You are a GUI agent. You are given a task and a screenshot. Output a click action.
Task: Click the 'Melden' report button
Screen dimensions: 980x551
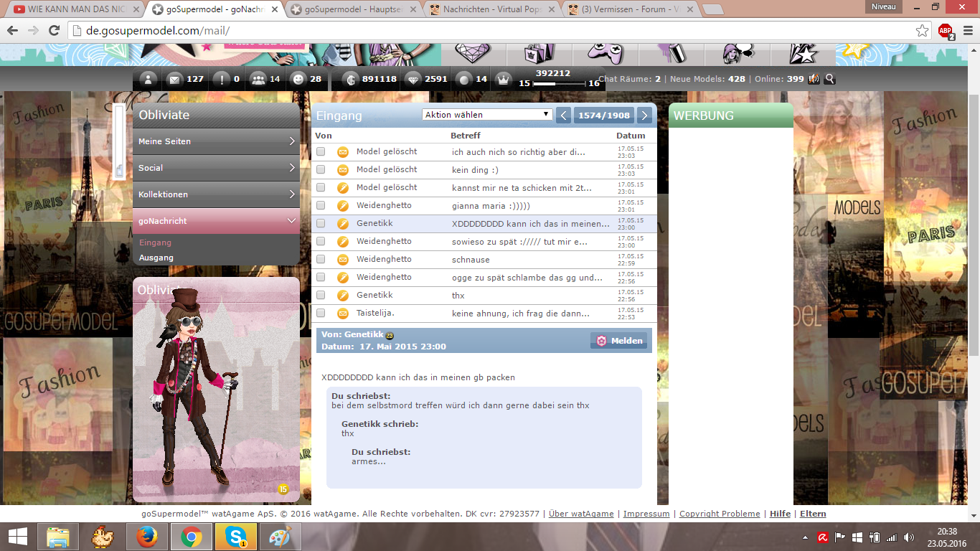(x=620, y=341)
